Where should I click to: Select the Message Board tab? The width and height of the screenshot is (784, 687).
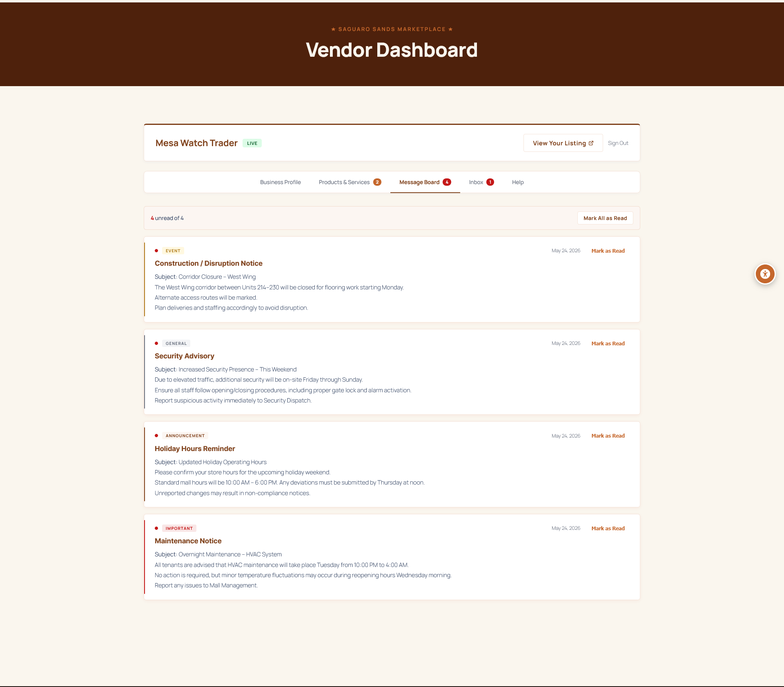point(425,182)
